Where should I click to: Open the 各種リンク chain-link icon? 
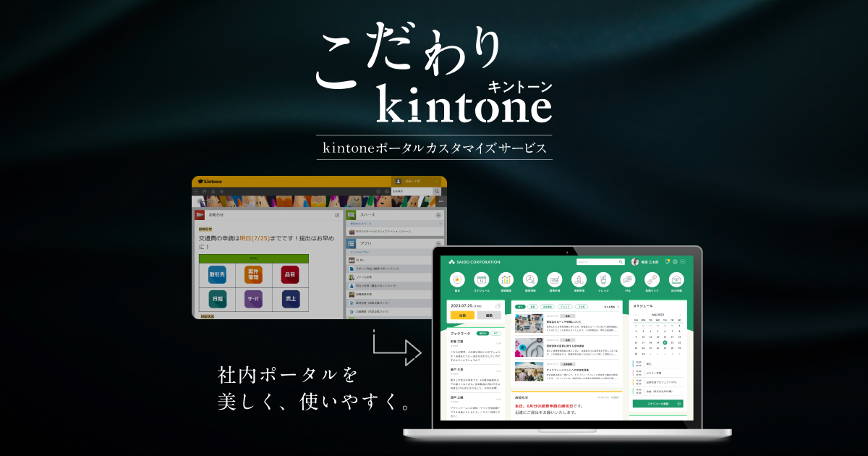651,279
